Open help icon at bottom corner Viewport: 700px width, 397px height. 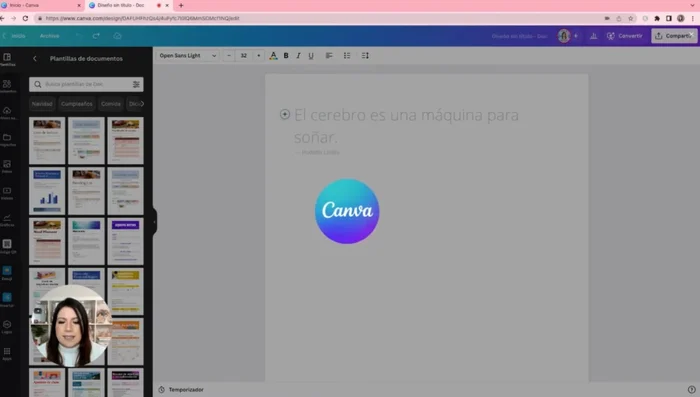(692, 389)
